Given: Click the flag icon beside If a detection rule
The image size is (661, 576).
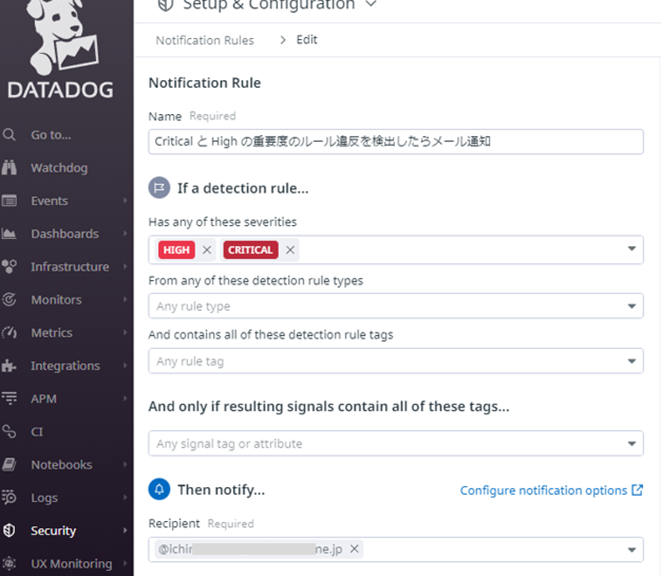Looking at the screenshot, I should pos(159,188).
